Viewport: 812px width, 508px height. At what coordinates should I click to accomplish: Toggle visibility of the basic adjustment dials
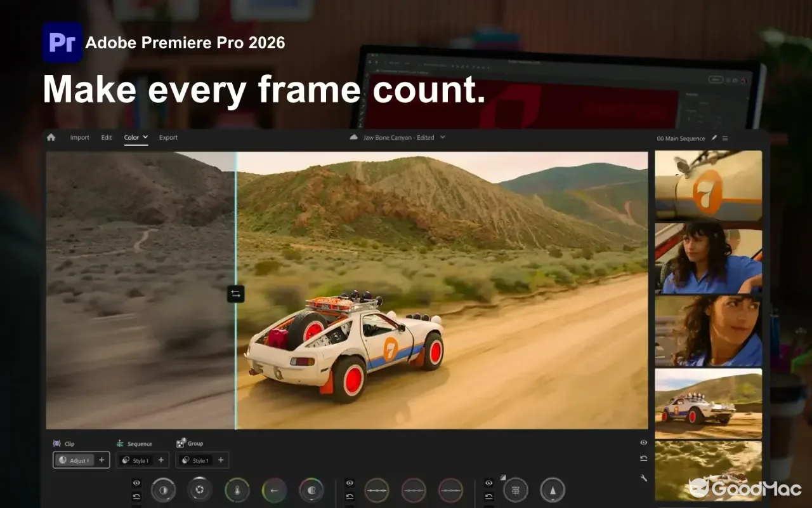[136, 483]
